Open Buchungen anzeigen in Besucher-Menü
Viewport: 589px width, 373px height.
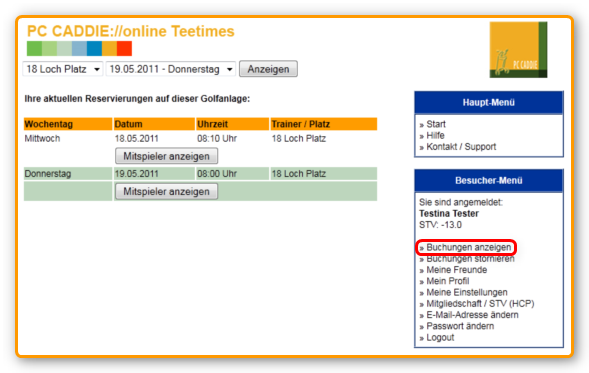(469, 248)
